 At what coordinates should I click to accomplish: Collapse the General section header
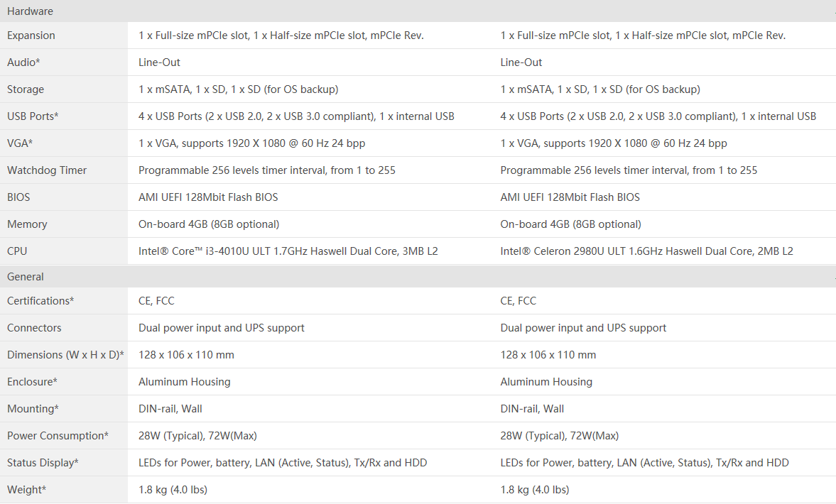click(418, 277)
